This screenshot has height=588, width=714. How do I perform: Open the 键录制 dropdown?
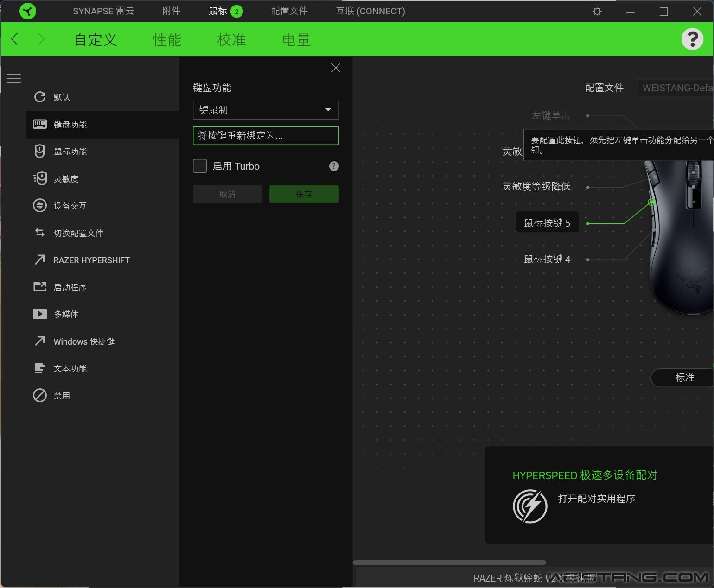(266, 110)
